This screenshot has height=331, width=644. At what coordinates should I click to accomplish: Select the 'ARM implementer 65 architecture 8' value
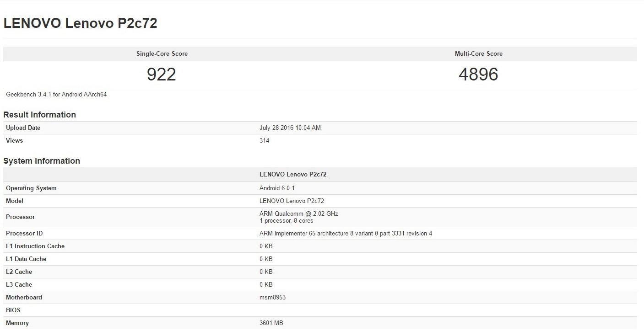[346, 234]
